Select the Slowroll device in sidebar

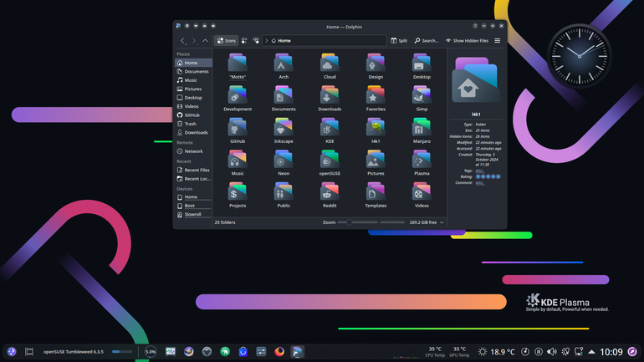pos(193,214)
